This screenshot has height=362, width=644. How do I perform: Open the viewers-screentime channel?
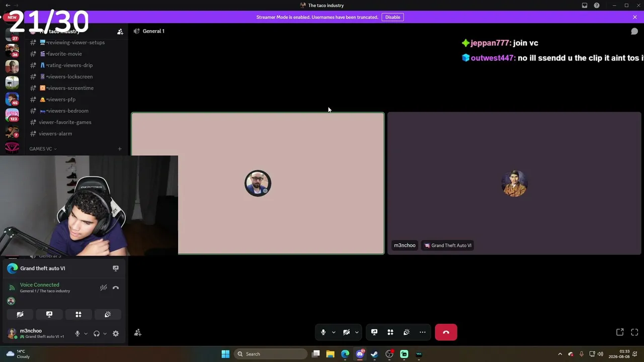coord(75,88)
